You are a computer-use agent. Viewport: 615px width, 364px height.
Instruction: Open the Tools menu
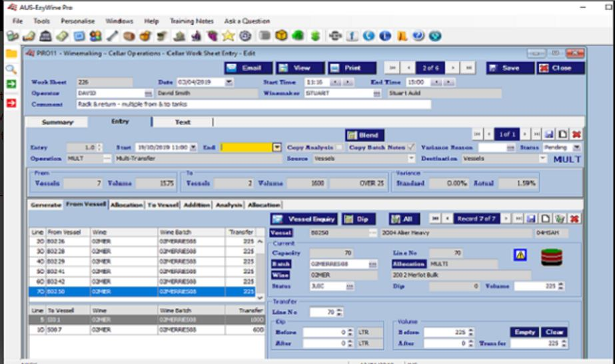pos(41,21)
